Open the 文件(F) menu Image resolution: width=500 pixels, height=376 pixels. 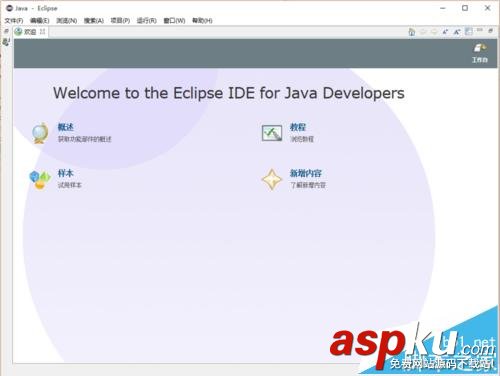(14, 21)
